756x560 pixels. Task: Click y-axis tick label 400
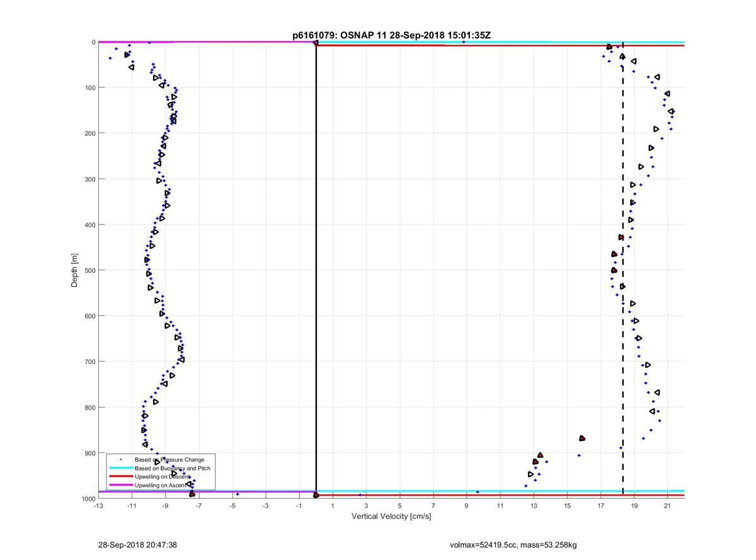point(89,225)
